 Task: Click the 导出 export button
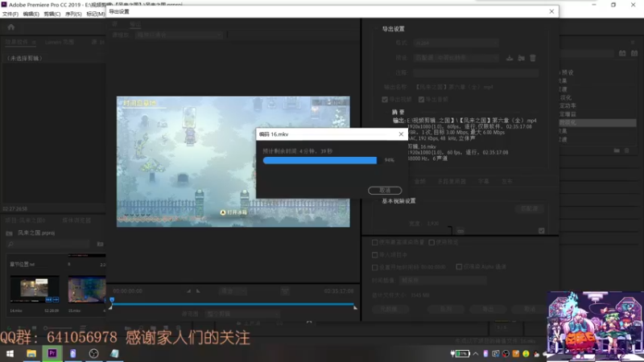(x=488, y=309)
